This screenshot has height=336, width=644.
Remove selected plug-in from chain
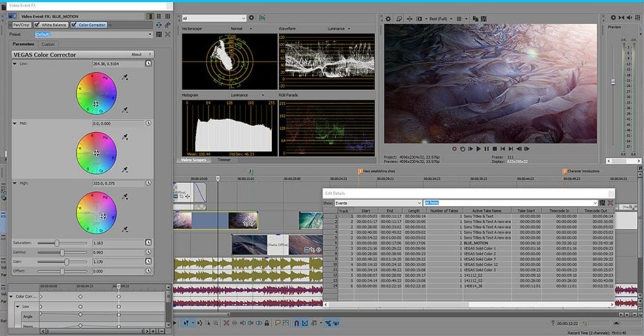167,25
